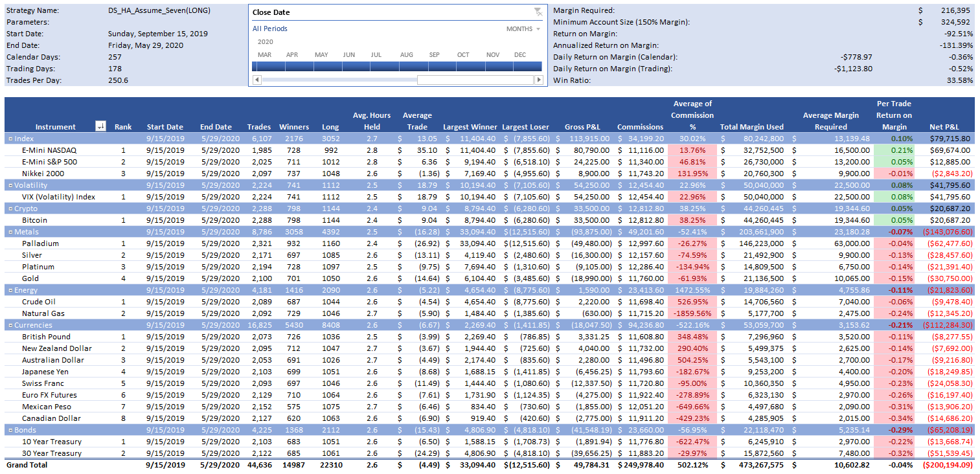
Task: Select the Trades Per Day value 250.6
Action: tap(118, 80)
